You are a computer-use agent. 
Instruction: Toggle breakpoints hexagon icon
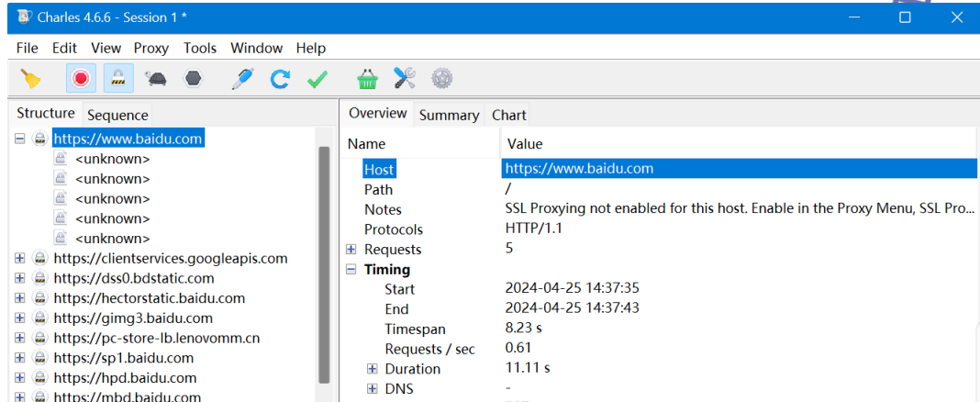click(x=193, y=78)
